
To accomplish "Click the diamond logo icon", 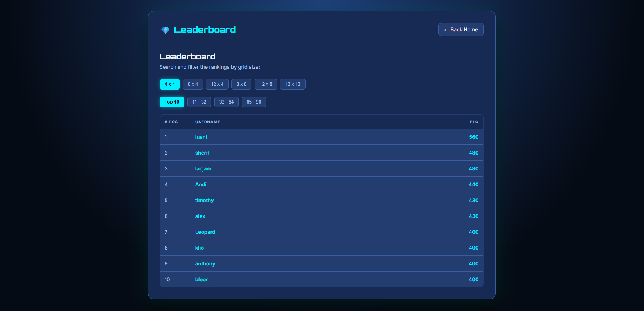I will (165, 31).
